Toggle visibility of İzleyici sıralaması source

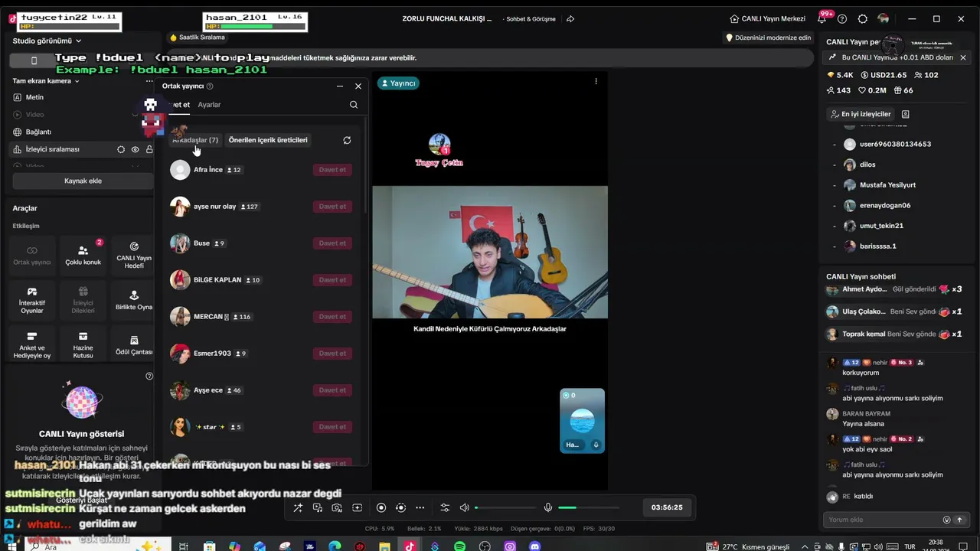click(x=136, y=149)
